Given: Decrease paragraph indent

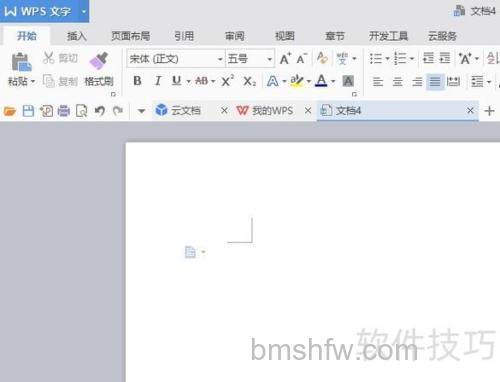Looking at the screenshot, I should (428, 58).
